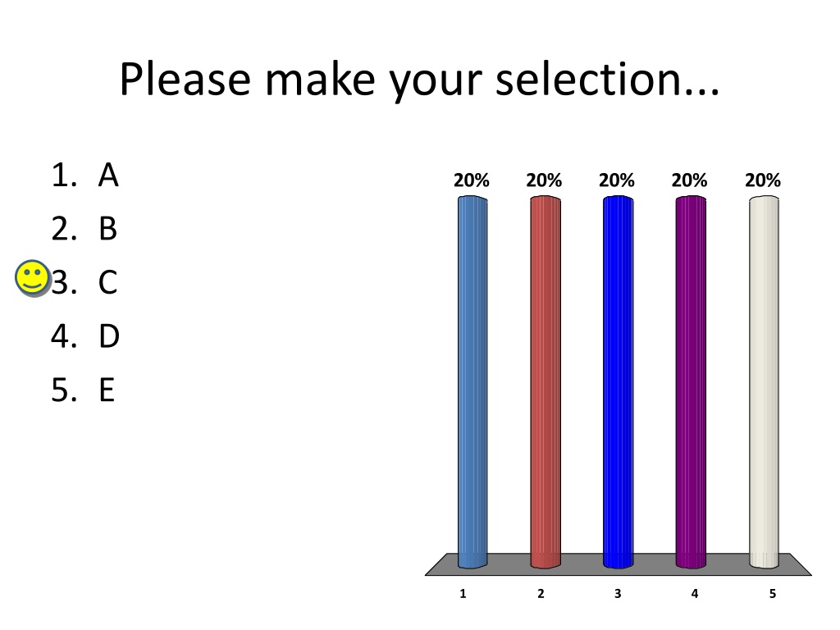The height and width of the screenshot is (630, 840).
Task: Click the 20% label above the white bar
Action: coord(763,180)
